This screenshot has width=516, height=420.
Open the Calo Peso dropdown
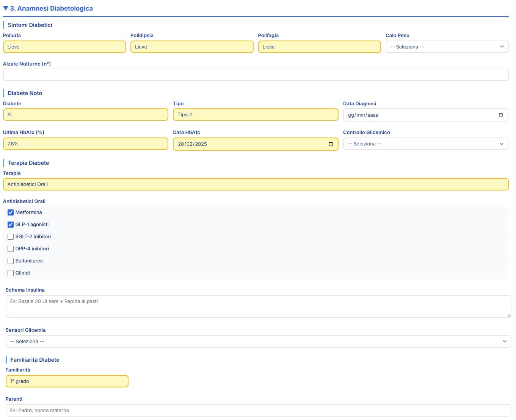tap(447, 47)
